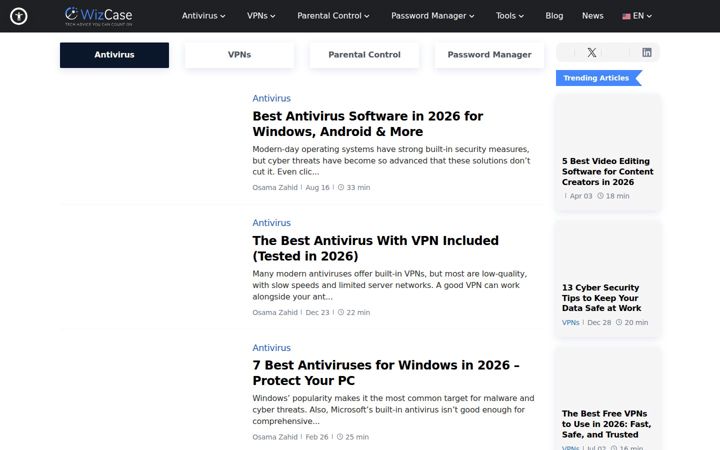Click excerpt starting 'Windows' popularity makes it'
Image resolution: width=720 pixels, height=450 pixels.
(393, 410)
